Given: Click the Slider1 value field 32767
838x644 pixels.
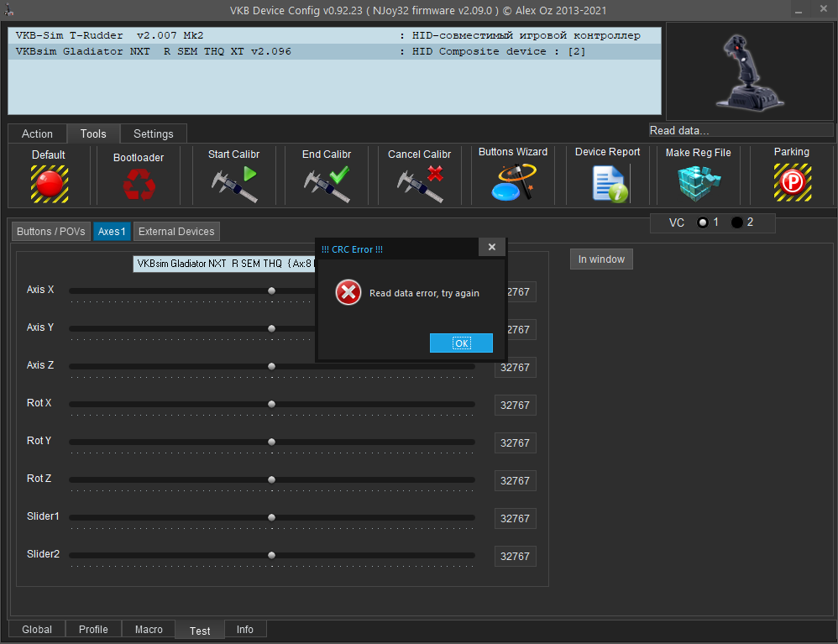Looking at the screenshot, I should (x=516, y=518).
